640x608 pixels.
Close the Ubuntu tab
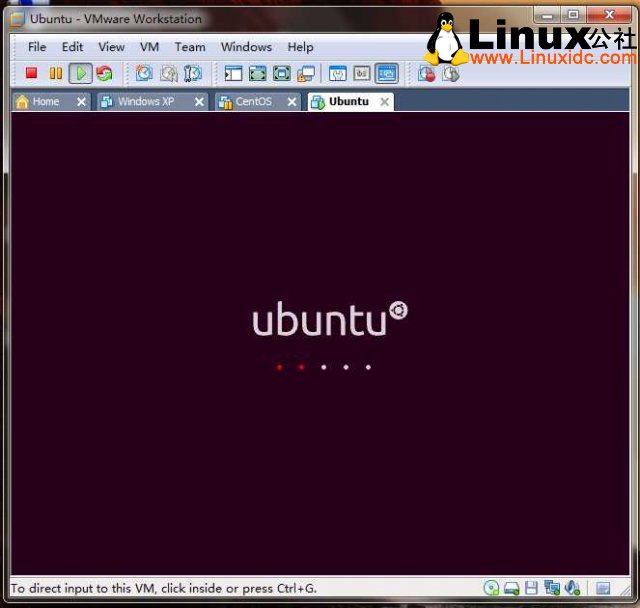click(x=384, y=102)
